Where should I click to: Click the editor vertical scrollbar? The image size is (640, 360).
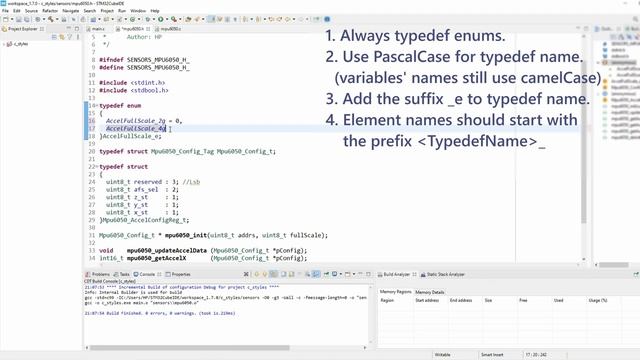click(584, 143)
